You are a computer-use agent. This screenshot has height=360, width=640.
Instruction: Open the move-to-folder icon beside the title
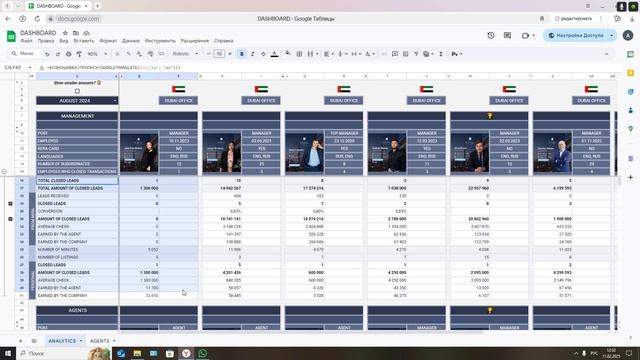[x=76, y=33]
